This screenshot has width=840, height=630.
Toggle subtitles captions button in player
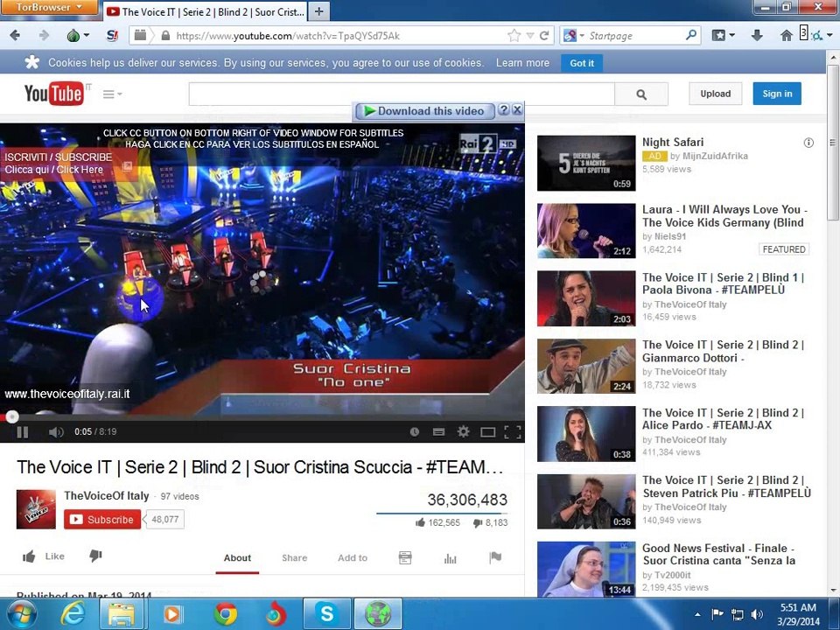coord(438,431)
